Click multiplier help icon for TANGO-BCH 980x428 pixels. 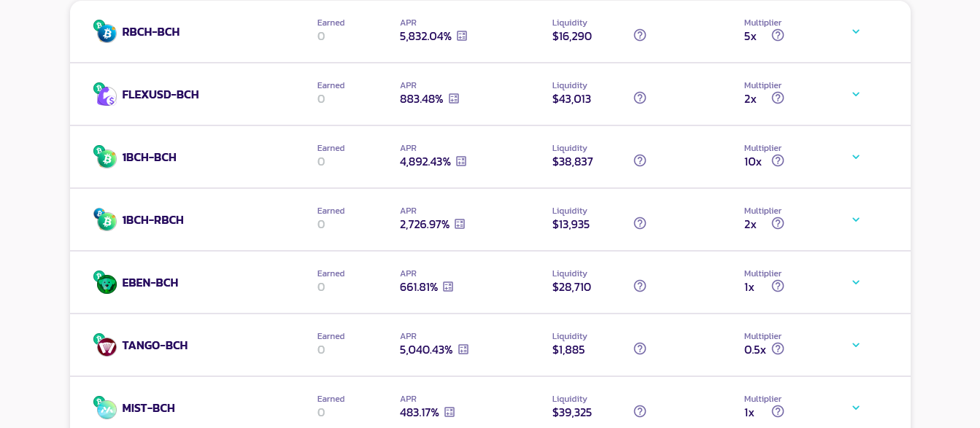coord(778,349)
